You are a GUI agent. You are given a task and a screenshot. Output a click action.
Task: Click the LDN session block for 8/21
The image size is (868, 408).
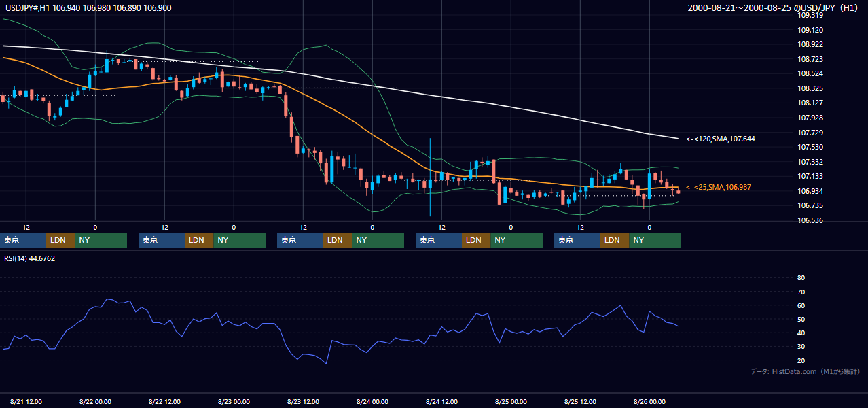click(x=60, y=240)
